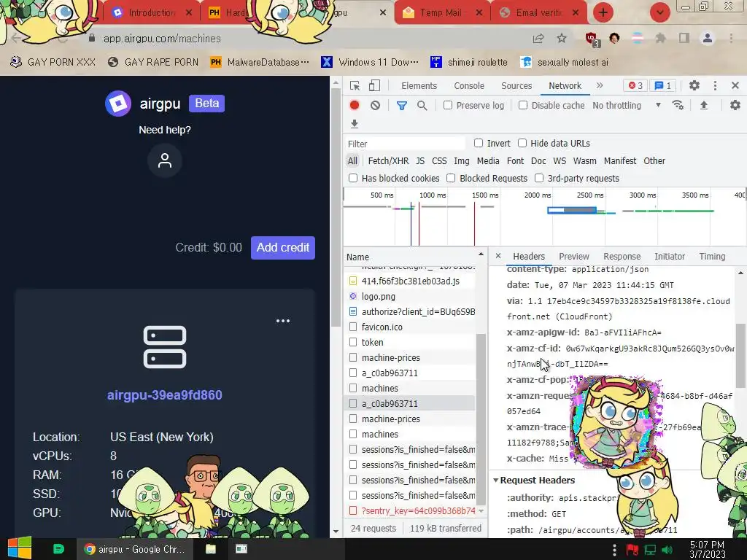Open the airgpu account profile icon

(x=165, y=160)
